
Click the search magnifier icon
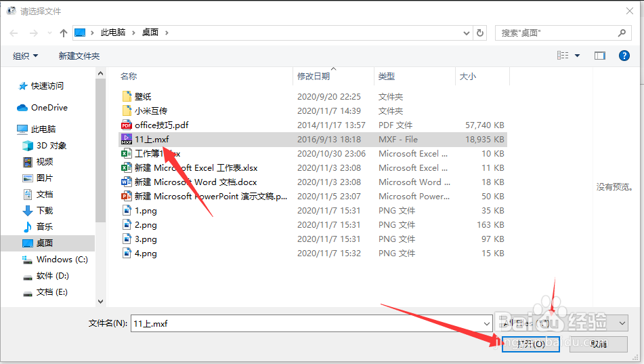coord(622,33)
